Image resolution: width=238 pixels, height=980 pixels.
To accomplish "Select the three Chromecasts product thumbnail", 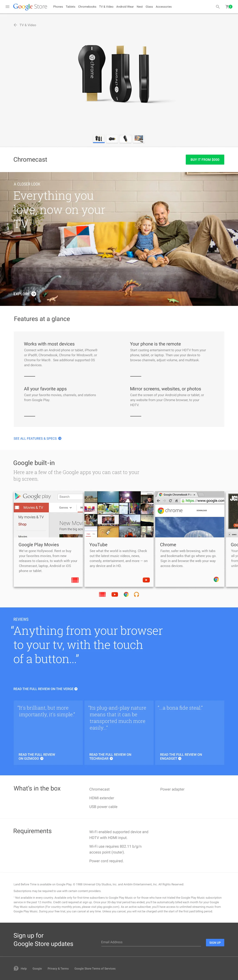I will pos(99,138).
